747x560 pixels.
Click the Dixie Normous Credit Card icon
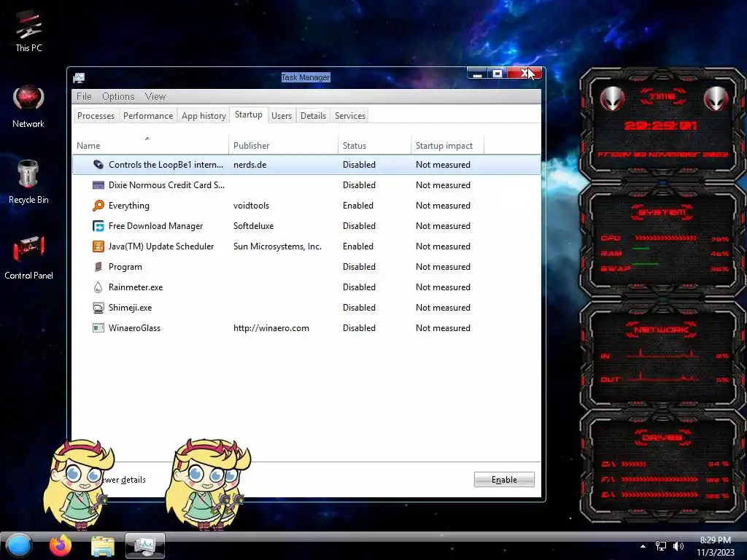[98, 185]
